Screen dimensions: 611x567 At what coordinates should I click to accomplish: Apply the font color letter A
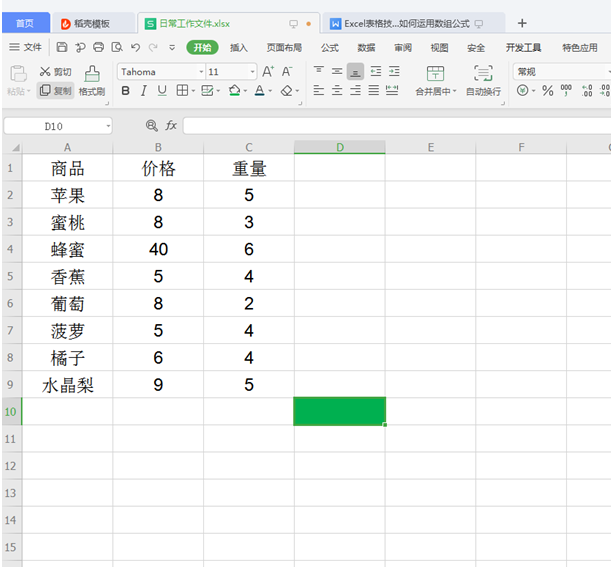click(260, 91)
